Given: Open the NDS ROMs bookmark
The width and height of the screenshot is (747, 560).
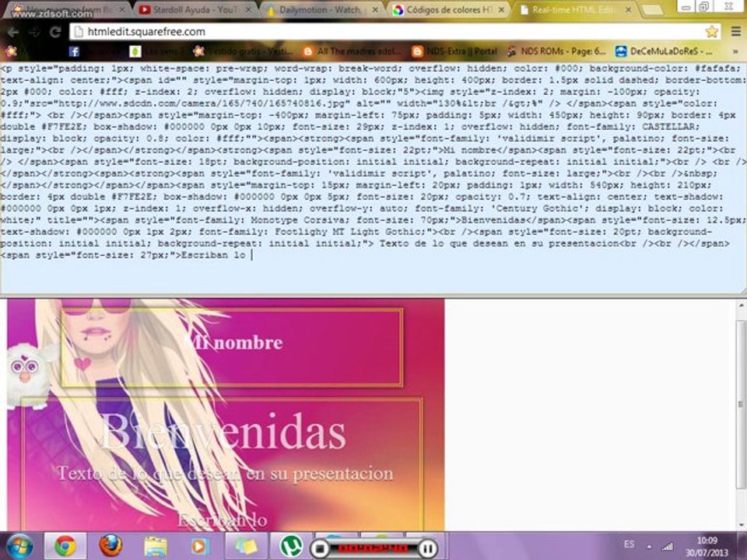Looking at the screenshot, I should pyautogui.click(x=556, y=51).
